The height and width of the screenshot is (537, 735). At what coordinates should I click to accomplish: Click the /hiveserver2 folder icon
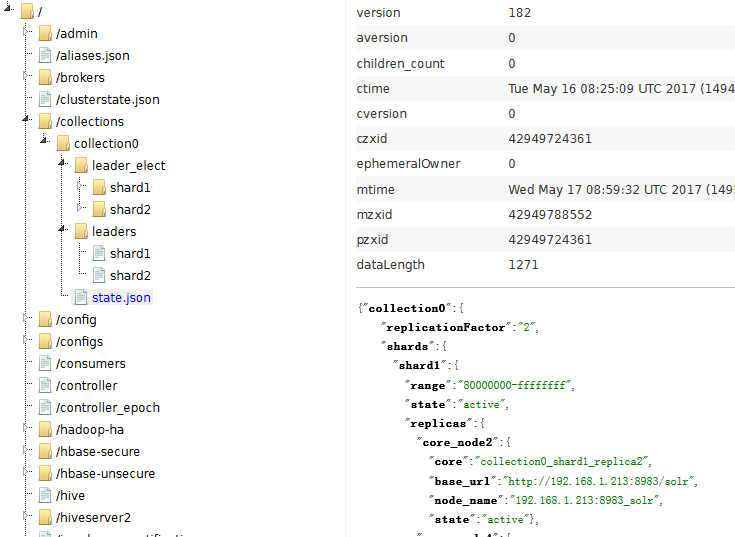[x=45, y=518]
